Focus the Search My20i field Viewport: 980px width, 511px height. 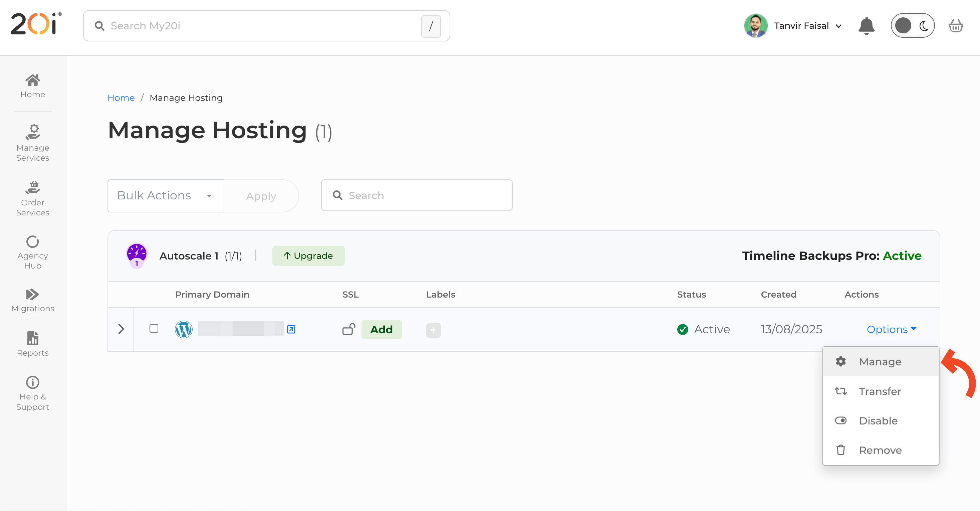point(266,25)
